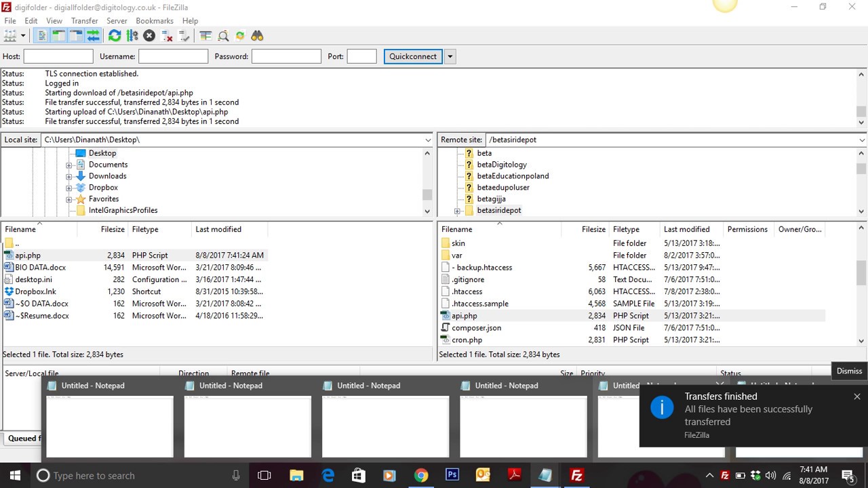Click the Windows Start button

coord(15,475)
